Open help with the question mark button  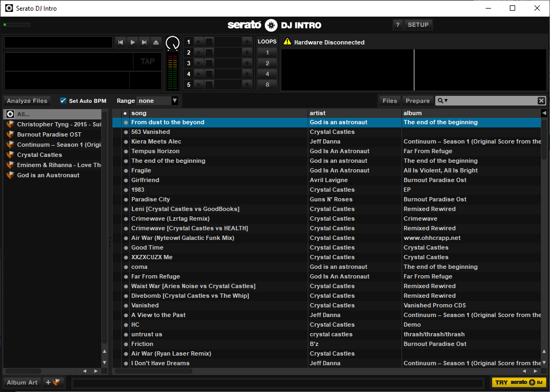pos(397,25)
